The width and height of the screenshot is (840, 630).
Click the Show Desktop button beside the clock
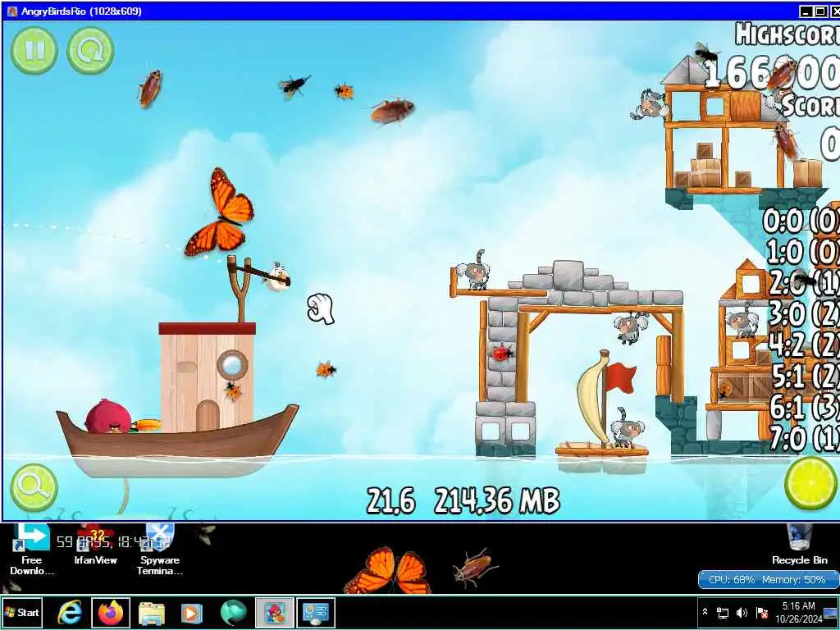tap(832, 612)
